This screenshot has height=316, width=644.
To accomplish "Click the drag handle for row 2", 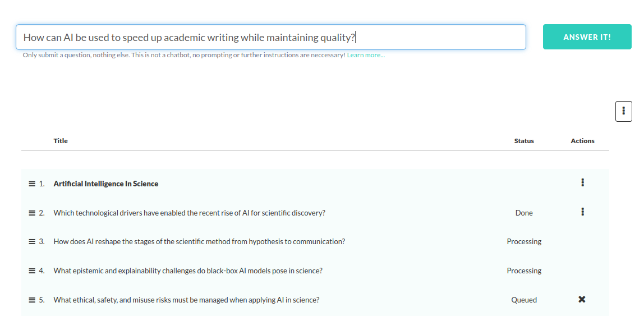I will coord(32,213).
